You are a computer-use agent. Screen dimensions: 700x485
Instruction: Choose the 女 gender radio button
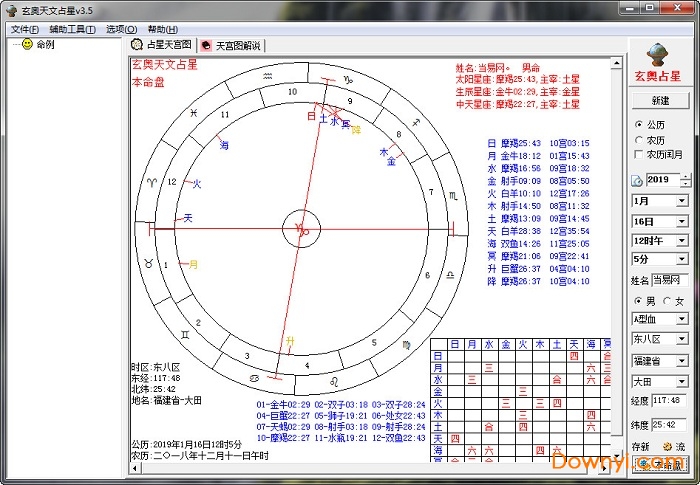tap(667, 301)
